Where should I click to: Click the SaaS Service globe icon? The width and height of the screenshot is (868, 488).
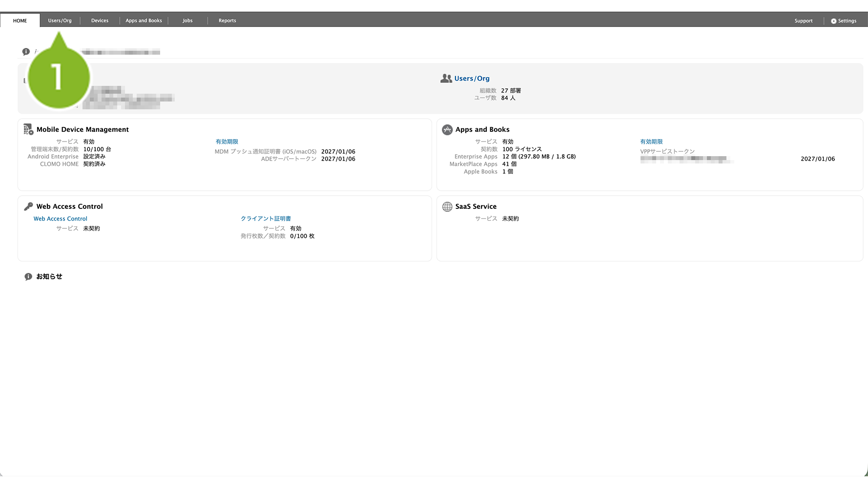447,206
